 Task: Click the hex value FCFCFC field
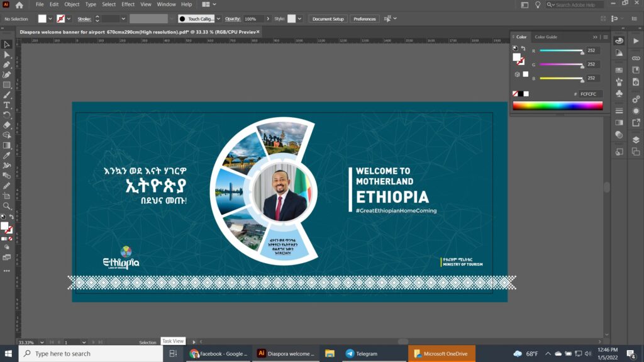pos(590,94)
